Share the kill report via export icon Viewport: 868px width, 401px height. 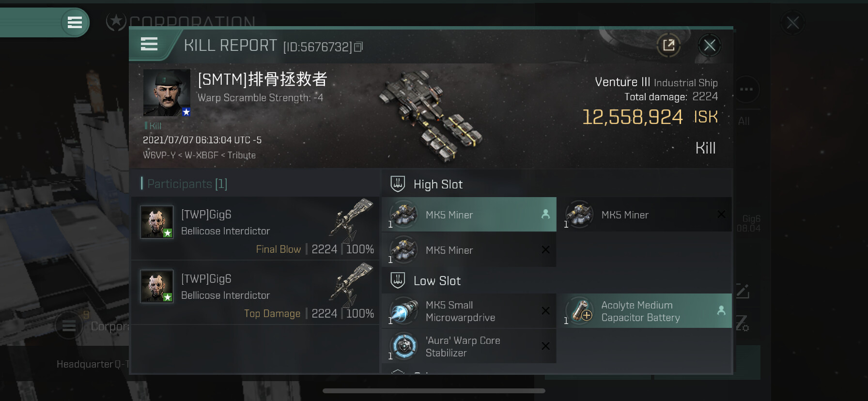668,46
